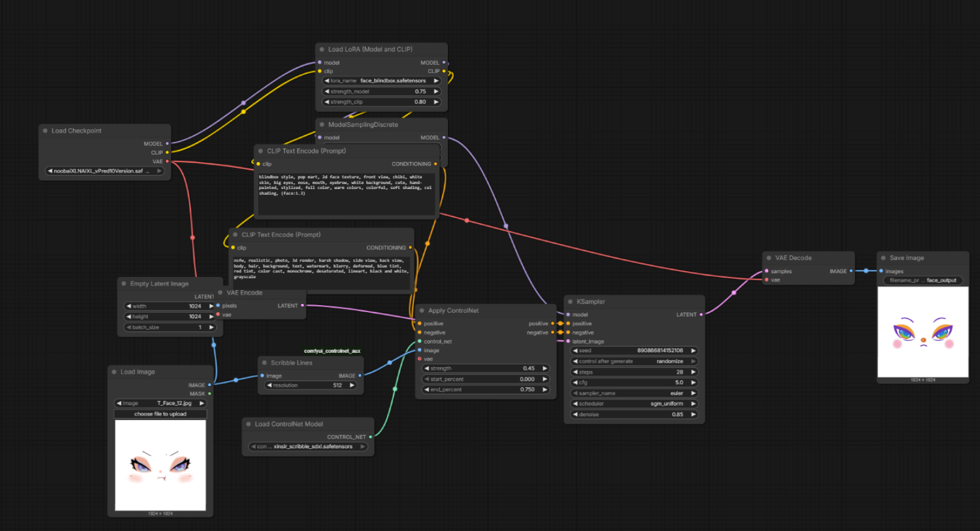Increase batch_size with its right arrow

click(211, 328)
